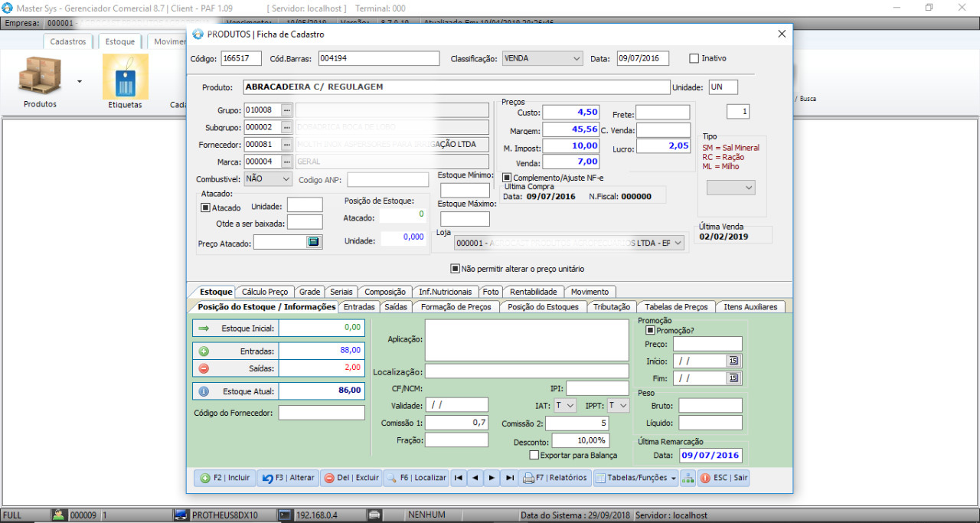The height and width of the screenshot is (523, 980).
Task: Toggle the Promoção? checkbox
Action: click(651, 331)
